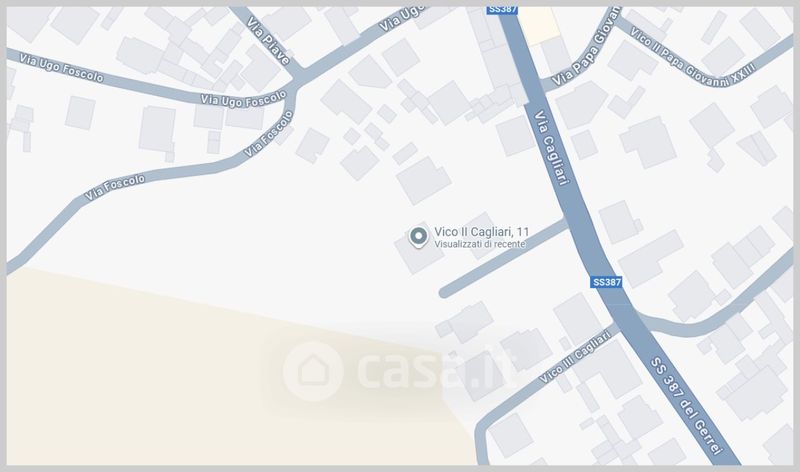The image size is (800, 472).
Task: Select the Vico II Cagliari, 11 label
Action: pos(482,232)
